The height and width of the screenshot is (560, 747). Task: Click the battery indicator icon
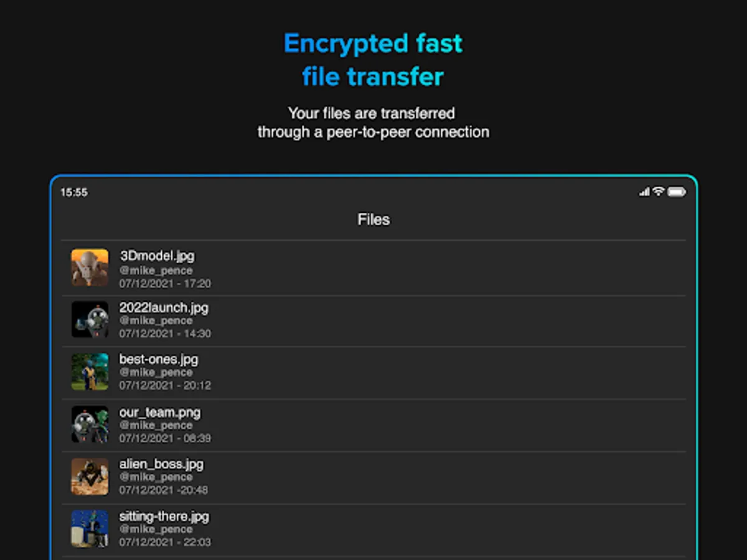point(677,192)
